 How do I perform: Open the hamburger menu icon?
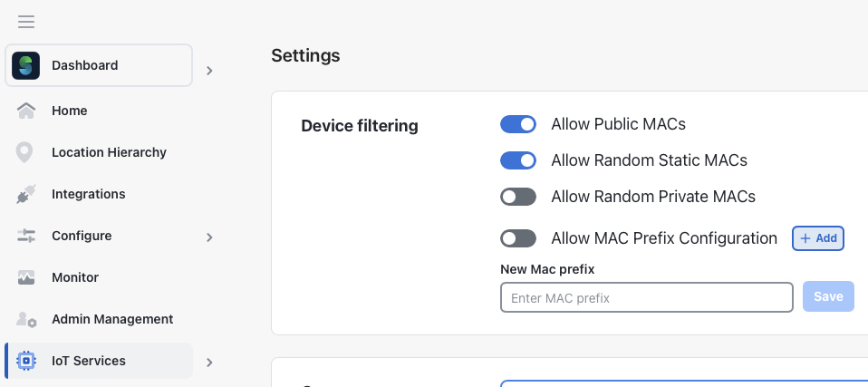point(26,22)
